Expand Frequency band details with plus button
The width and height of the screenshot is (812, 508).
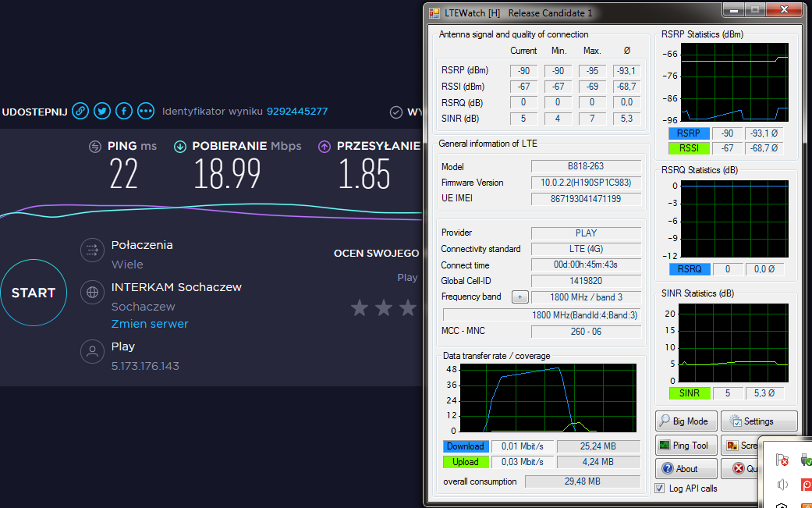point(520,297)
